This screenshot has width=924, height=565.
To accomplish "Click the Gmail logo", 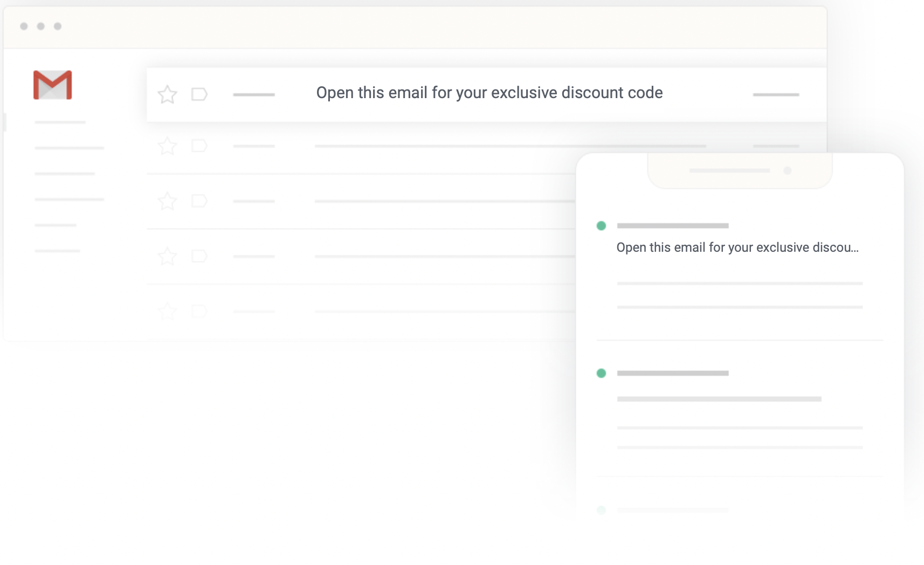I will [53, 85].
